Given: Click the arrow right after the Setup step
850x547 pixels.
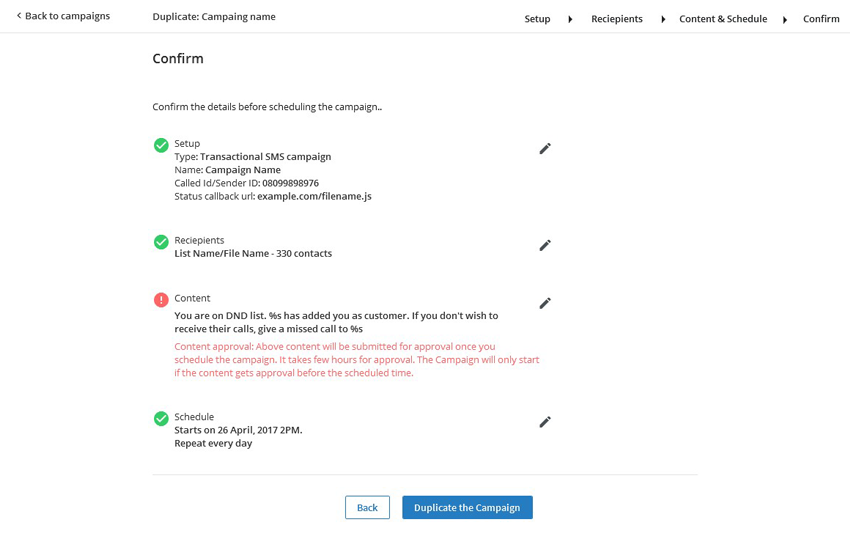Looking at the screenshot, I should [x=570, y=19].
